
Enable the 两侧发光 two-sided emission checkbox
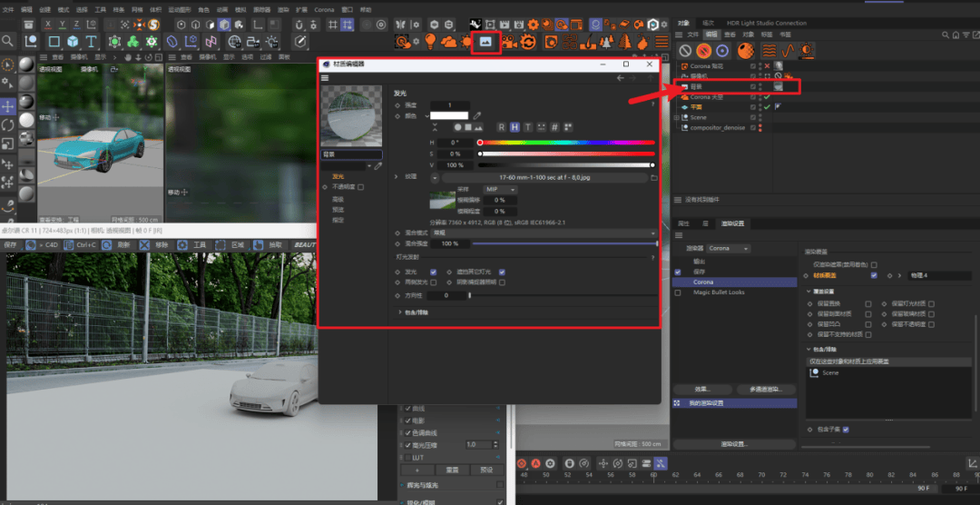point(433,282)
